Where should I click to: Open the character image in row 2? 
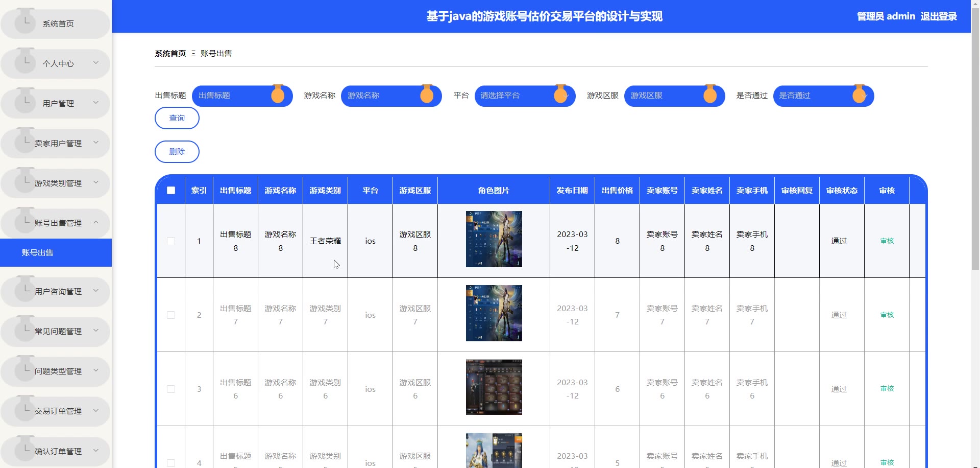point(494,313)
